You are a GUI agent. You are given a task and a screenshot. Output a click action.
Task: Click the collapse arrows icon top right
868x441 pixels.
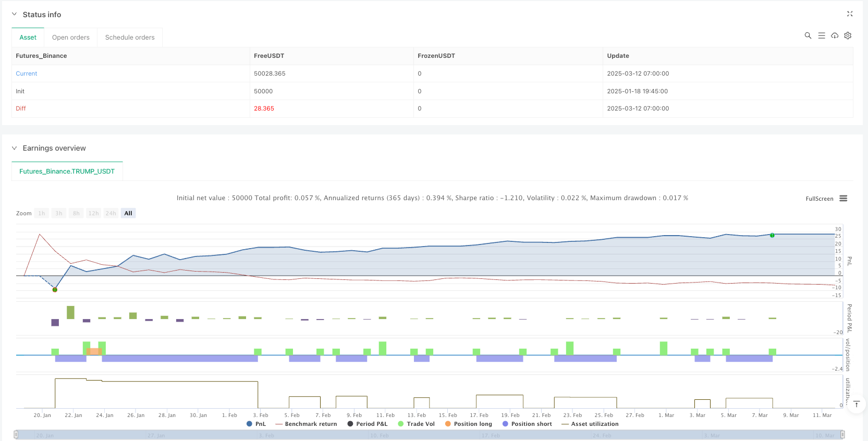tap(849, 14)
